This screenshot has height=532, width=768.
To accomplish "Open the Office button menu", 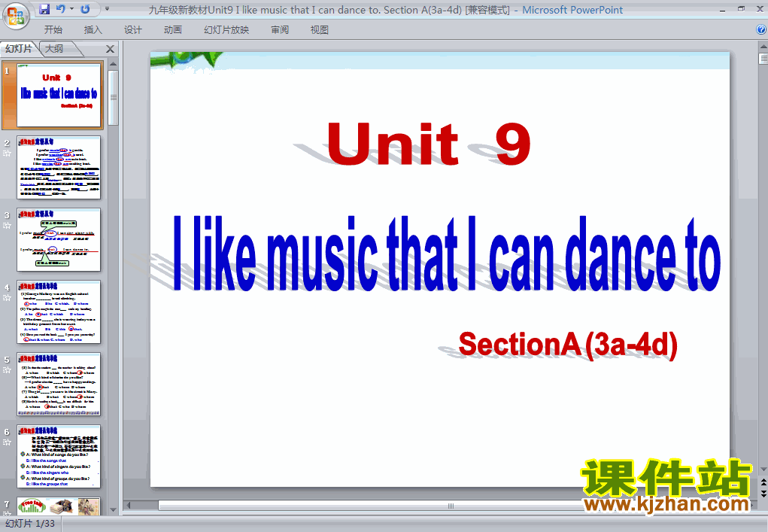I will tap(16, 16).
